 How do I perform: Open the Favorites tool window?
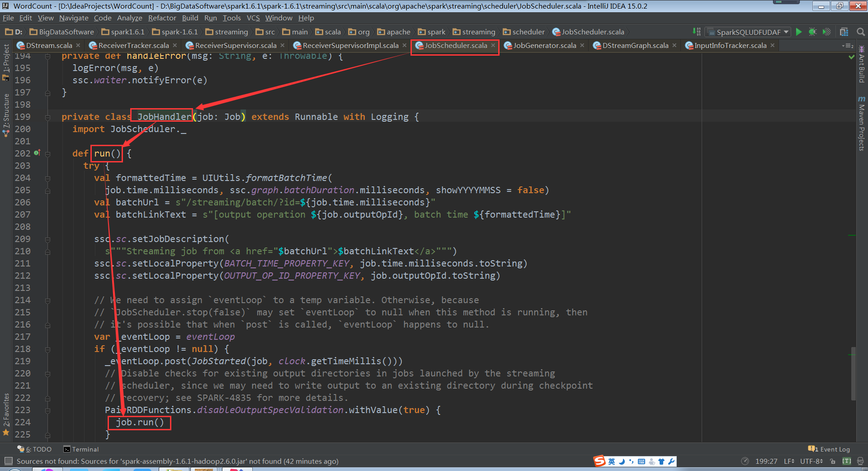tap(6, 414)
